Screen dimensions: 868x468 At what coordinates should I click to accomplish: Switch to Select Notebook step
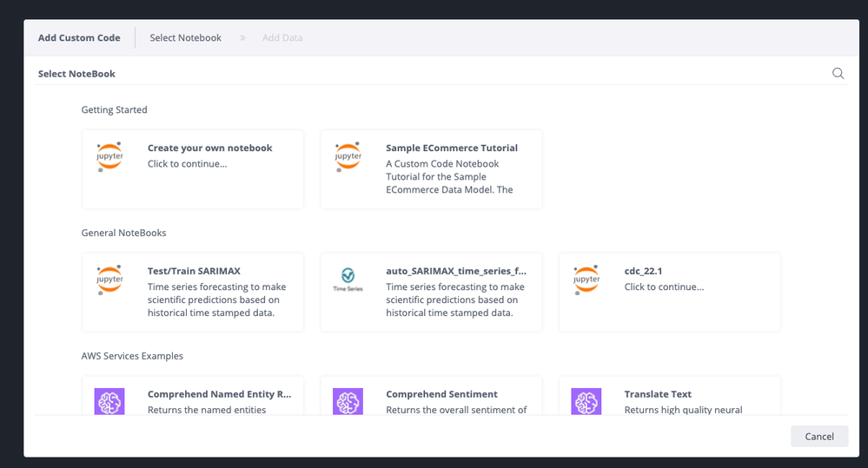coord(185,38)
